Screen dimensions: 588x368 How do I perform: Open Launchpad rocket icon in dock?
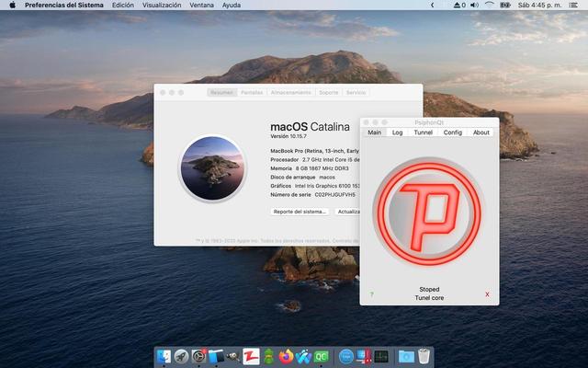(x=182, y=356)
